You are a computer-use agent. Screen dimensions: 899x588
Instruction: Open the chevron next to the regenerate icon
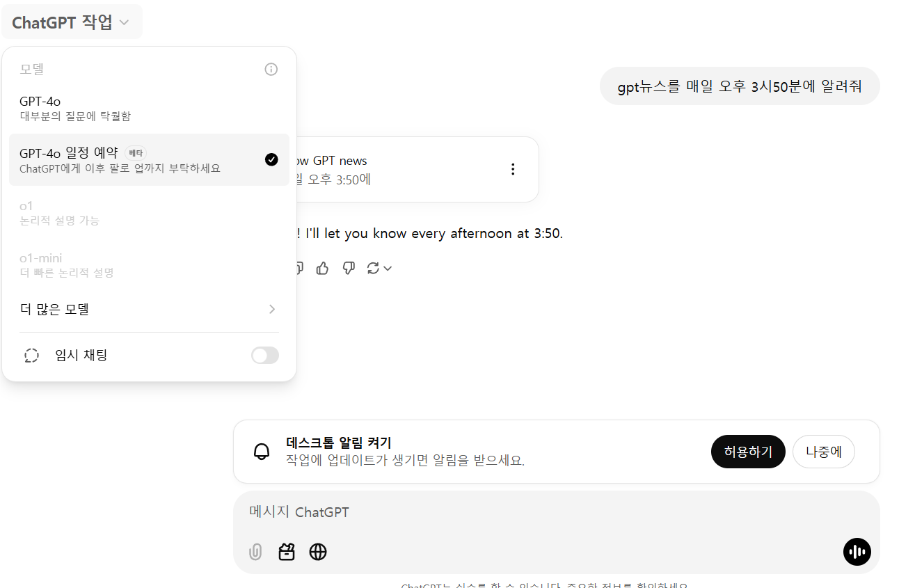[388, 268]
